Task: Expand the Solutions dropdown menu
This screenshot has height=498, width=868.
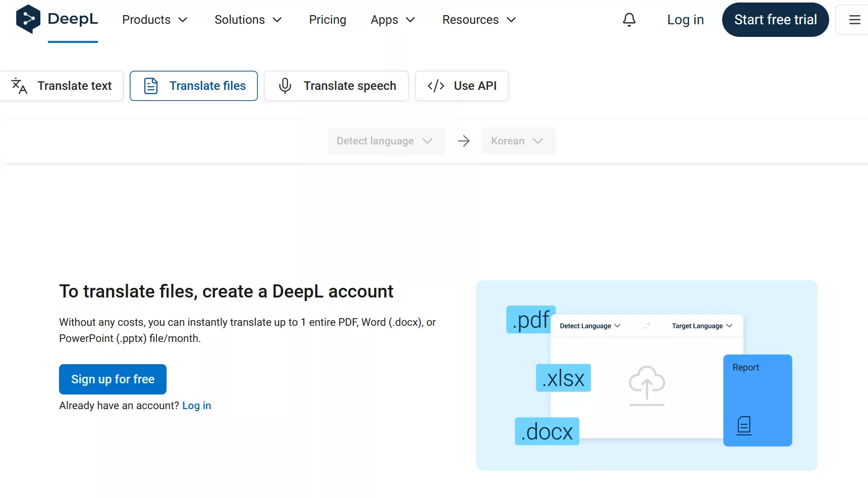Action: coord(248,20)
